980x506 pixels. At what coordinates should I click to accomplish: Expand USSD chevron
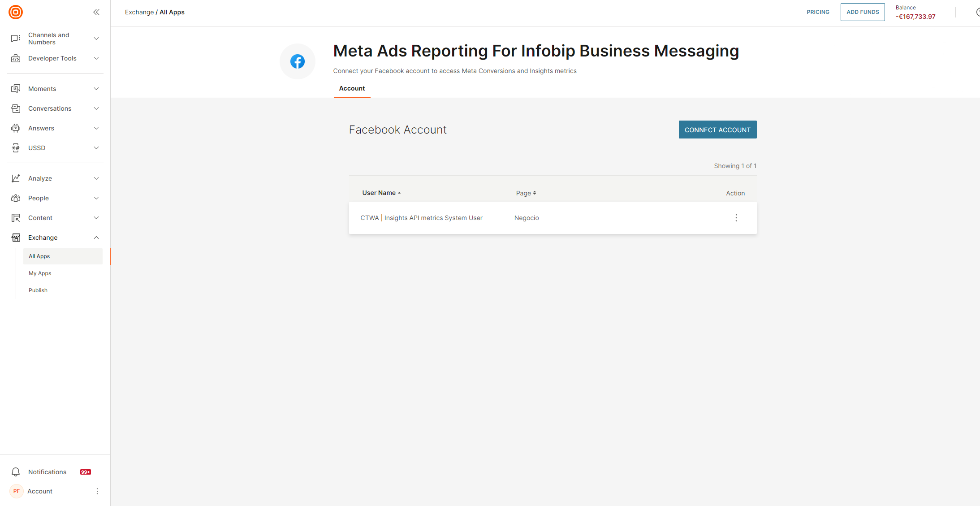[96, 148]
